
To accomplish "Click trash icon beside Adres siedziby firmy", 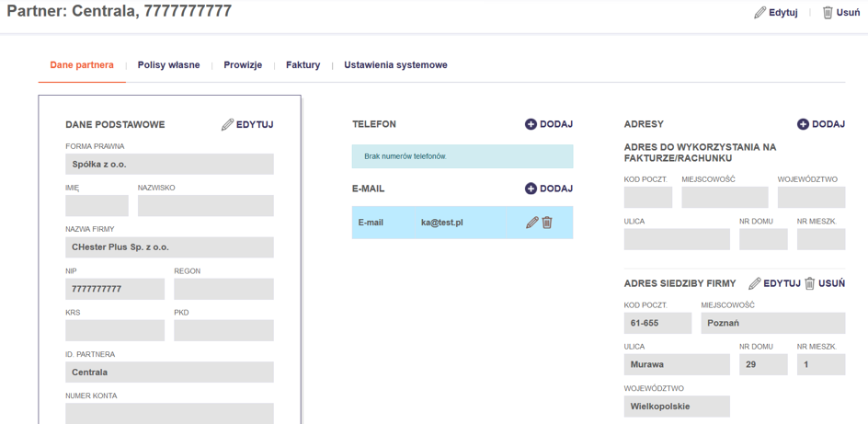I will tap(809, 283).
